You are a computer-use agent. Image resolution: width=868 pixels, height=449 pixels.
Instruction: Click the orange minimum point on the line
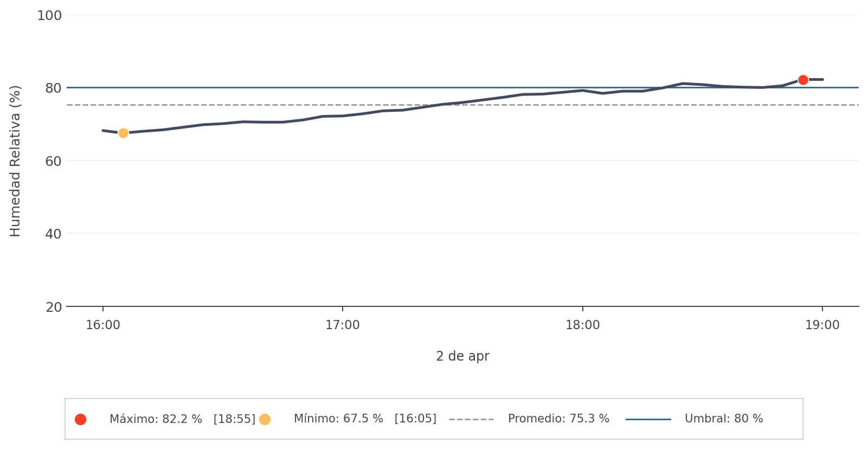[x=123, y=133]
